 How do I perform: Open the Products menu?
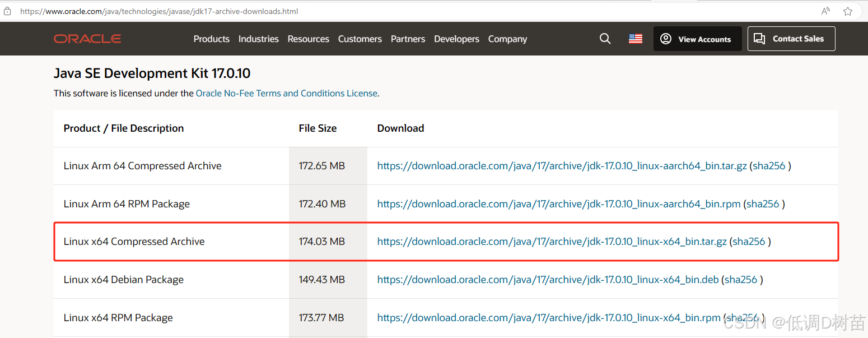[x=212, y=39]
